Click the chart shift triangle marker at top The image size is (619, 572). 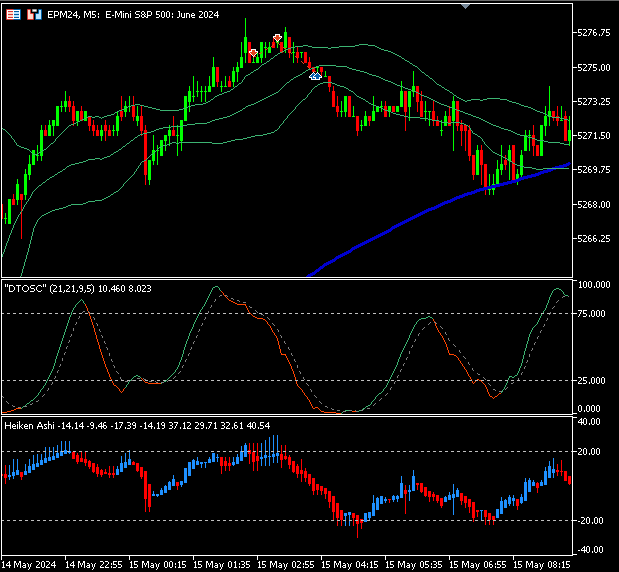[x=465, y=6]
